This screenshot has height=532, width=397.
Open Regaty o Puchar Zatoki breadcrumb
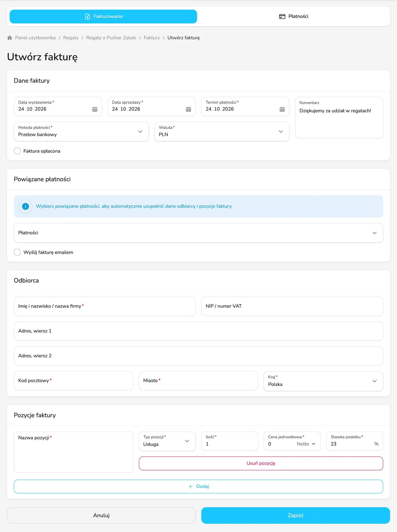(x=111, y=38)
